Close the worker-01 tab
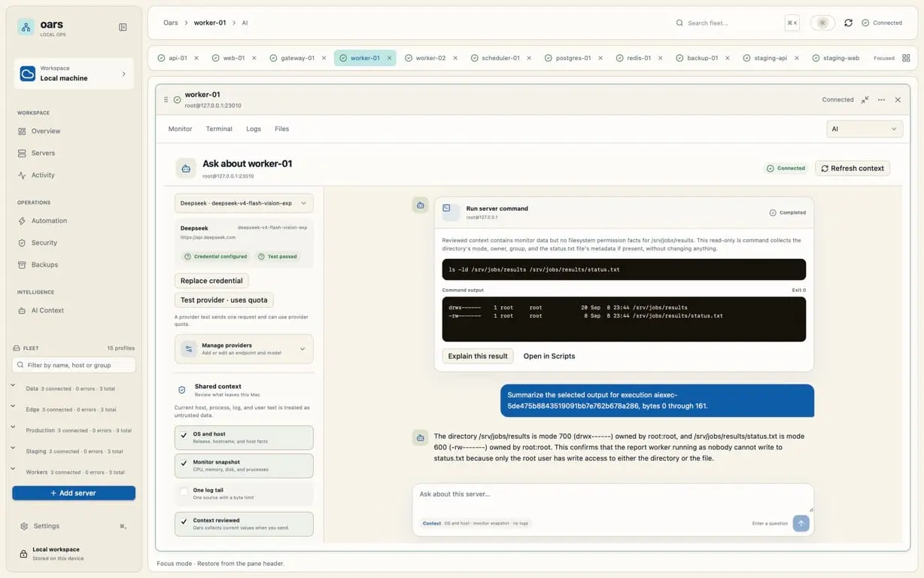 click(x=389, y=58)
